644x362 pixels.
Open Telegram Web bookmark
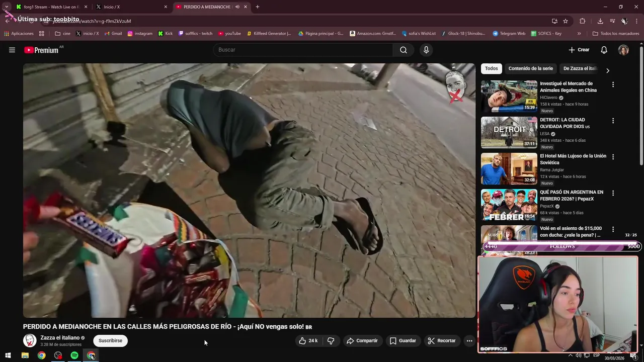[x=509, y=34]
